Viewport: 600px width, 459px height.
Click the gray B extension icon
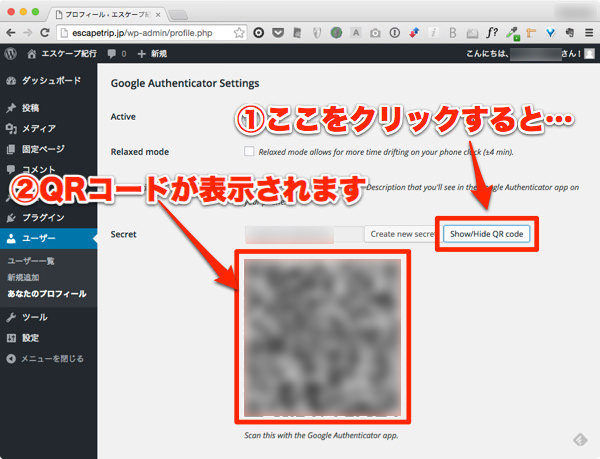click(x=453, y=33)
